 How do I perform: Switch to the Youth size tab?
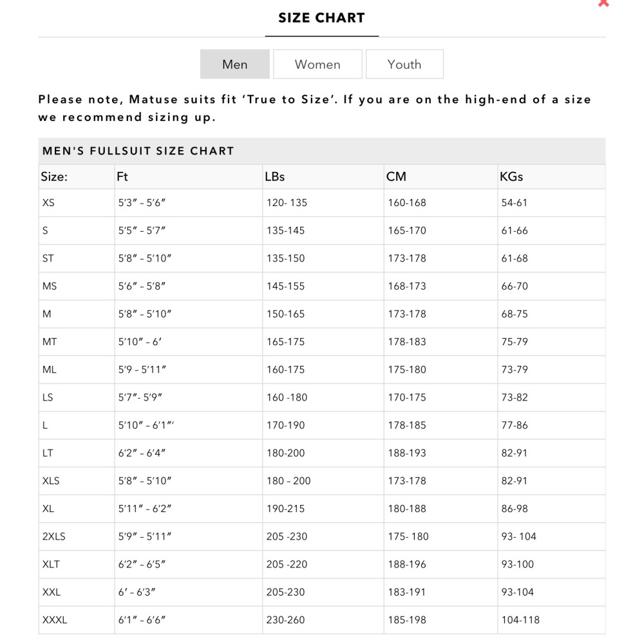[404, 64]
